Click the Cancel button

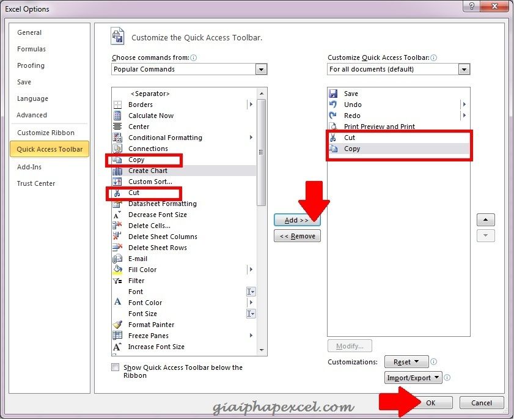pyautogui.click(x=481, y=403)
